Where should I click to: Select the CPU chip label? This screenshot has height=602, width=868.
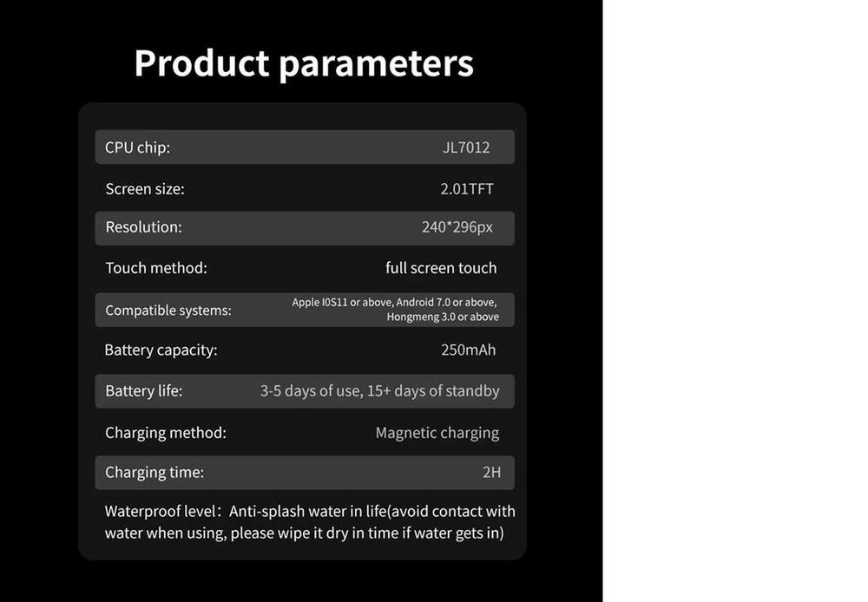tap(138, 147)
